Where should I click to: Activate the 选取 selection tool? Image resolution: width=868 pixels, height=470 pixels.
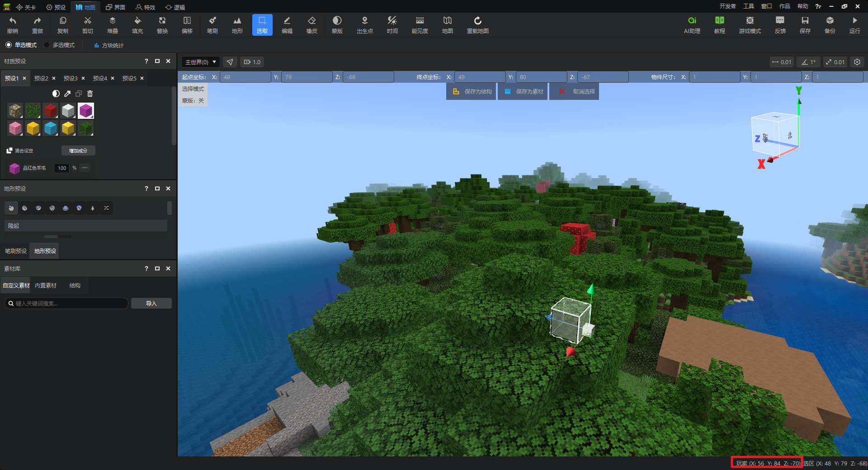262,25
